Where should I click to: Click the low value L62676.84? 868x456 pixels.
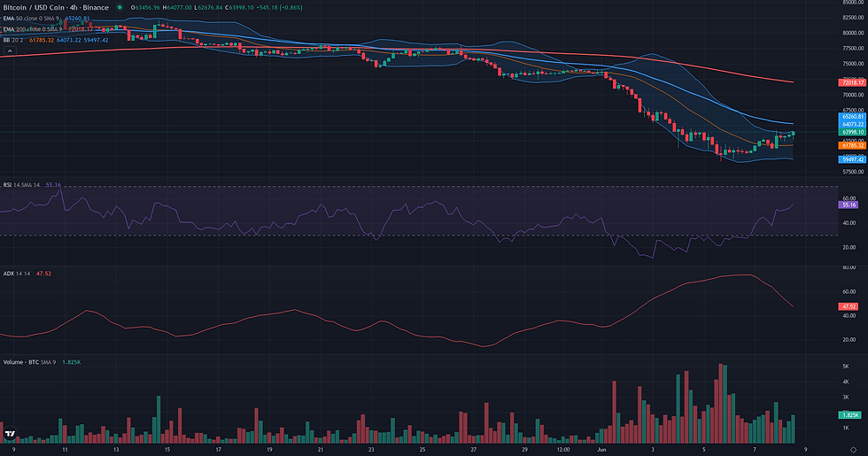click(x=208, y=8)
